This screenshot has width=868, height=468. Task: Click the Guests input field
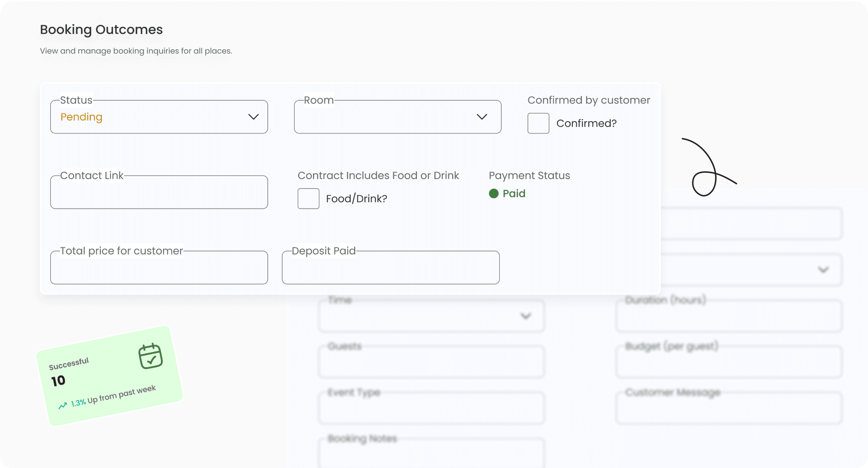point(431,362)
